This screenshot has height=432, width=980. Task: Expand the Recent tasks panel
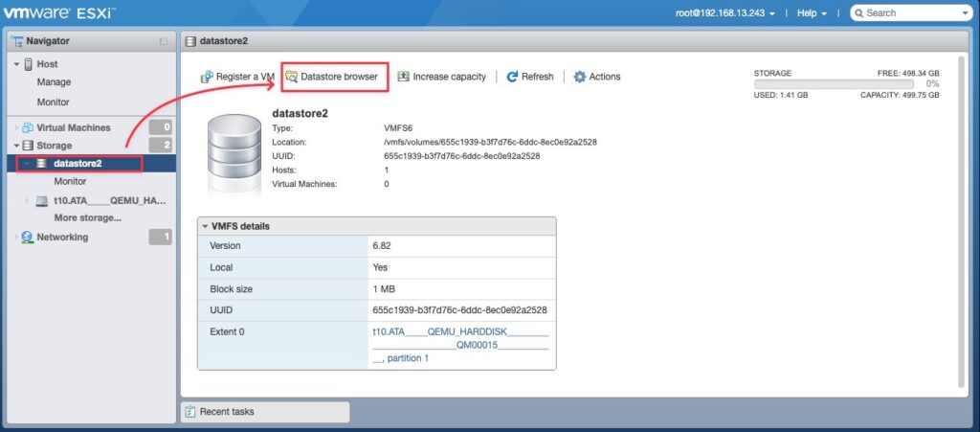coord(265,412)
